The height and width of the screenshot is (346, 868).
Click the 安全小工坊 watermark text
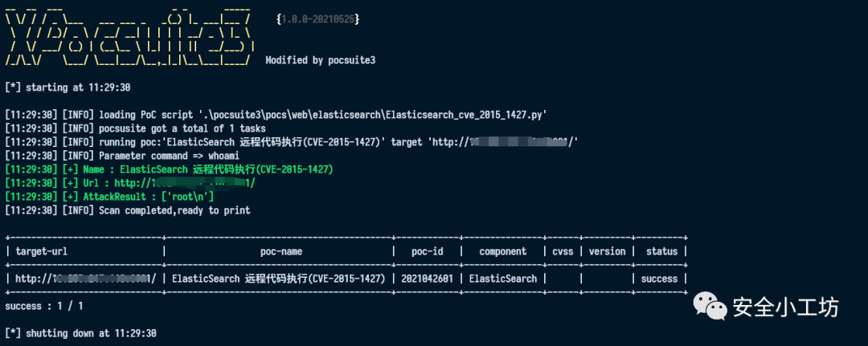click(784, 307)
